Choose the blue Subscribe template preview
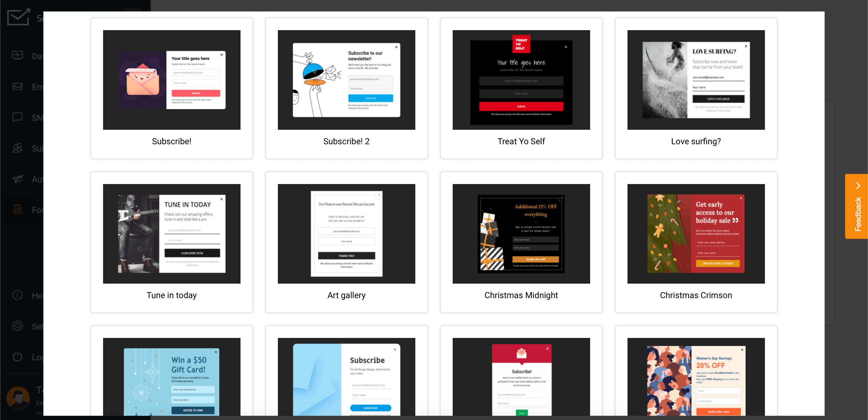This screenshot has width=868, height=420. (346, 377)
